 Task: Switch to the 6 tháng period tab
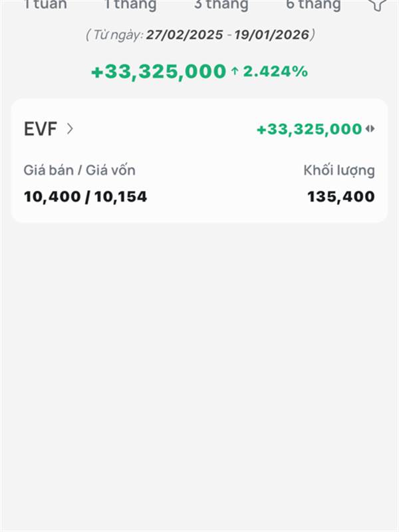pos(313,5)
